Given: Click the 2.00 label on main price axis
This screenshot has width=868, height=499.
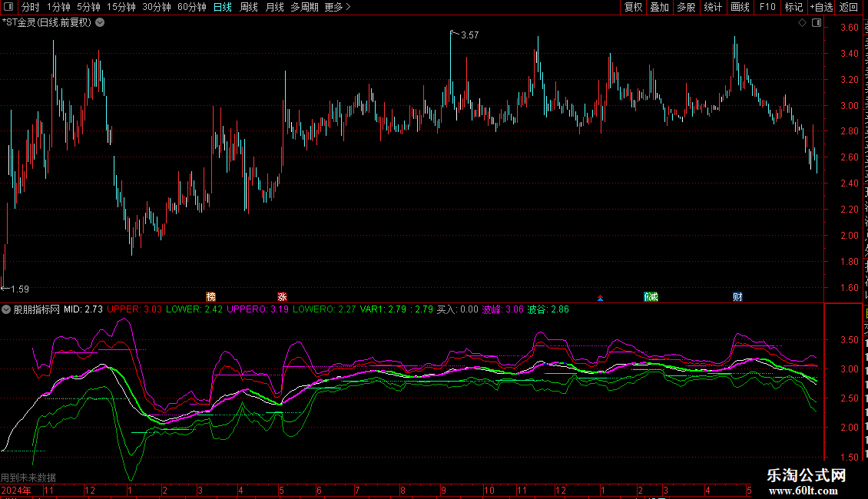Looking at the screenshot, I should (x=849, y=236).
